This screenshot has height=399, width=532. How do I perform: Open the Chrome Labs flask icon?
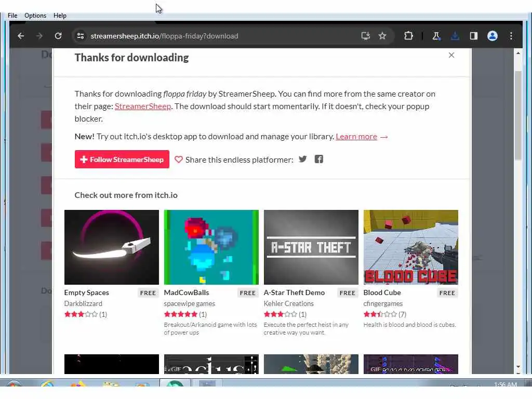[436, 36]
